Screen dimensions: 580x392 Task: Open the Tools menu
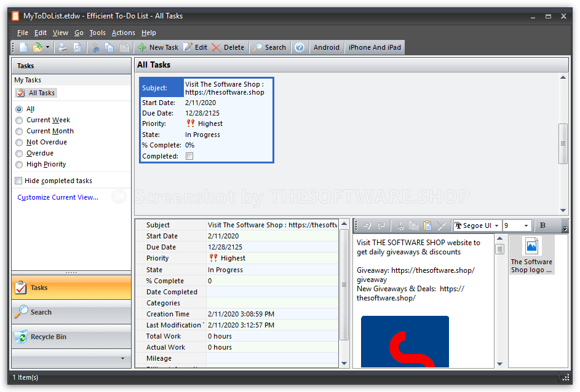pyautogui.click(x=97, y=33)
